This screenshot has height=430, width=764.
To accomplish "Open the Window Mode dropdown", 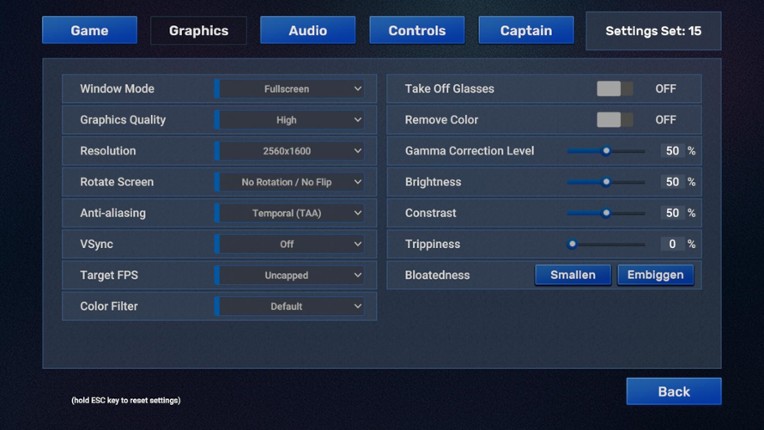I will pyautogui.click(x=292, y=89).
